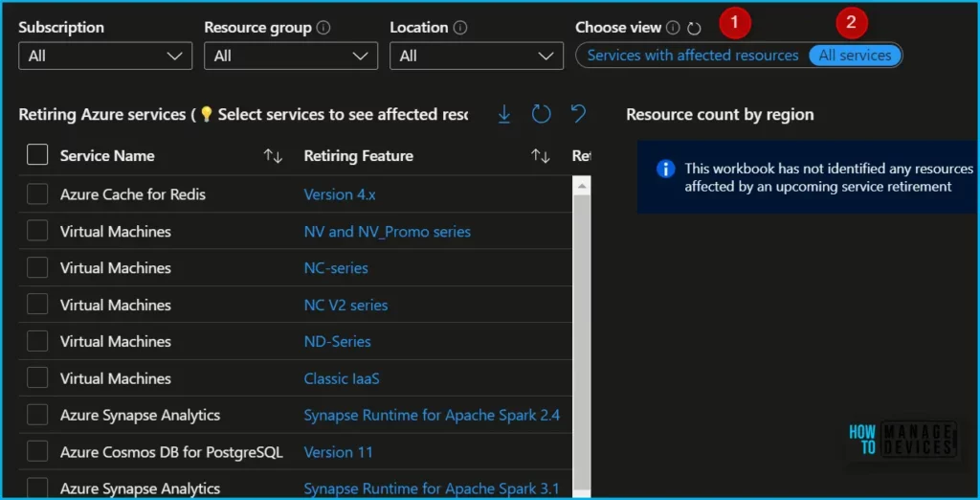This screenshot has height=500, width=980.
Task: Open the Classic IaaS link
Action: coord(342,378)
